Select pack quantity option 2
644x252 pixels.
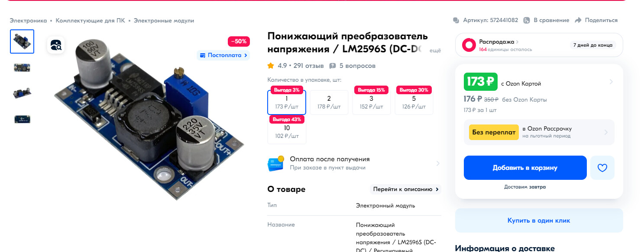[x=329, y=102]
